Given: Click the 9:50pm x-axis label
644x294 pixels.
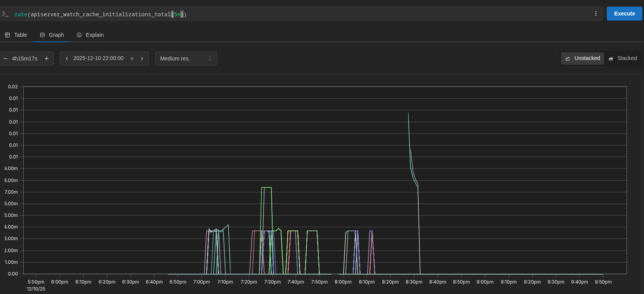Looking at the screenshot, I should (x=603, y=282).
